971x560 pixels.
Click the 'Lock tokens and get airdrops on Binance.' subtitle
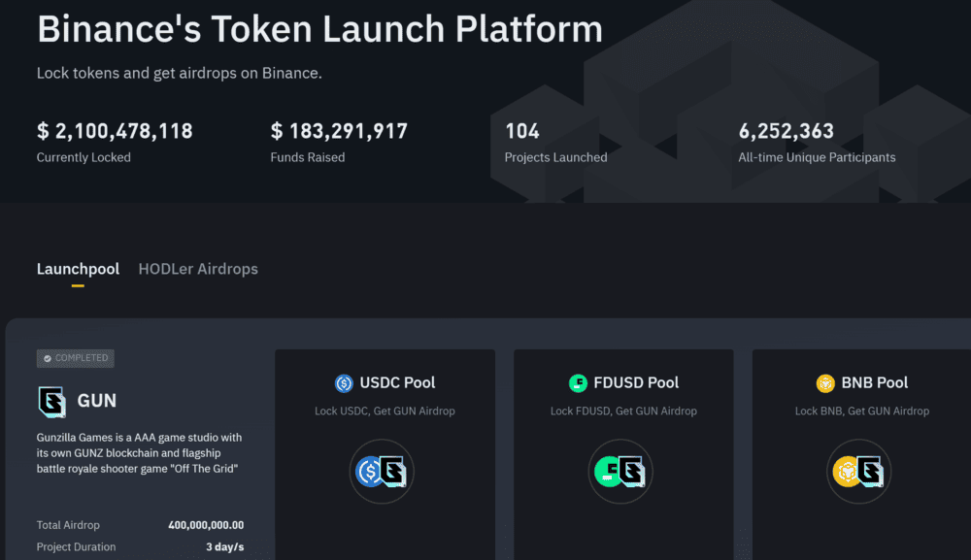click(180, 73)
